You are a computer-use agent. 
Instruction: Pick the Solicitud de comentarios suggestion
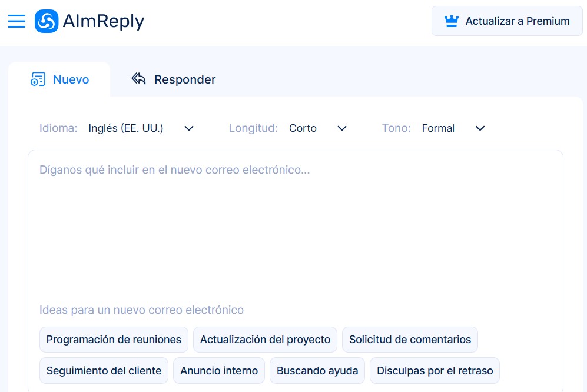pos(410,340)
